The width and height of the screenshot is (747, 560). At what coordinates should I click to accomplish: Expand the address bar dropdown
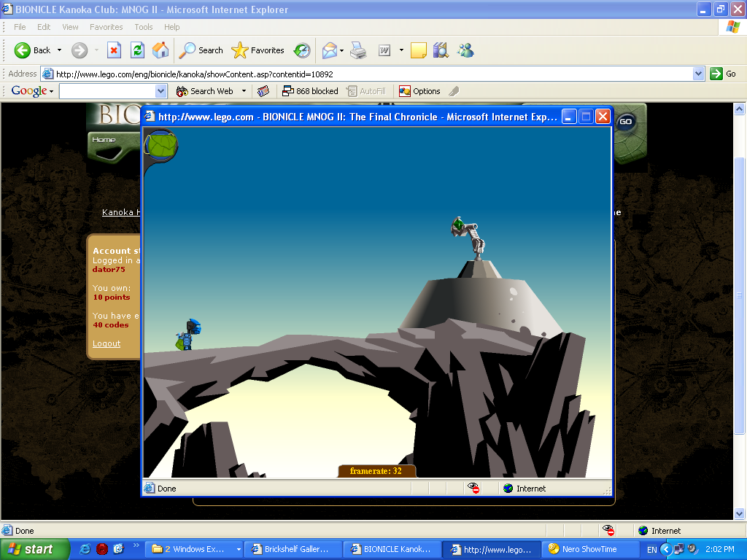pyautogui.click(x=698, y=74)
